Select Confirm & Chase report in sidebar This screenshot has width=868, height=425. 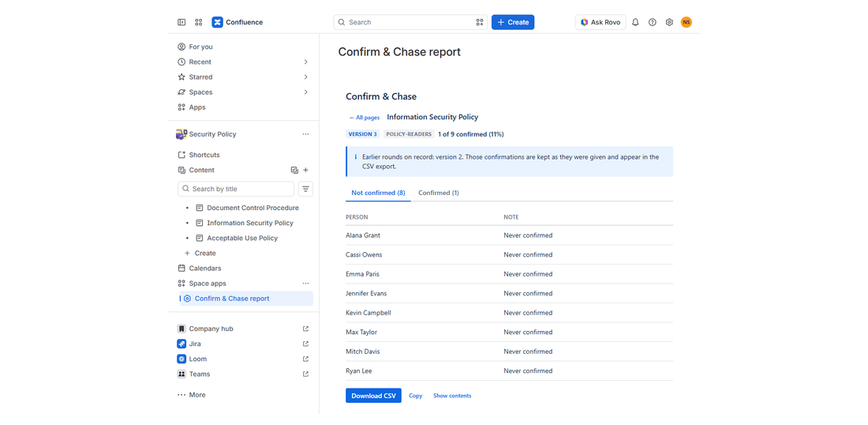tap(246, 299)
